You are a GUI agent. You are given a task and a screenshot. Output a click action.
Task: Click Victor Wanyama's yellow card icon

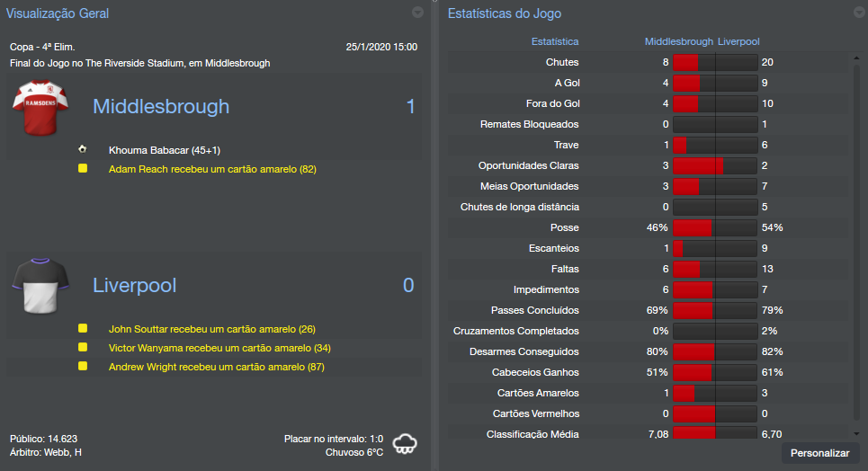(x=83, y=348)
